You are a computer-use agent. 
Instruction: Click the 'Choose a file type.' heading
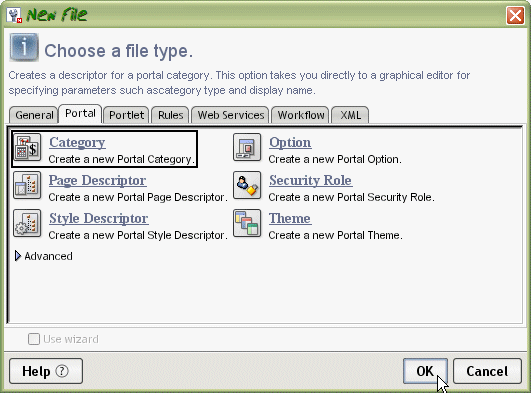coord(119,51)
